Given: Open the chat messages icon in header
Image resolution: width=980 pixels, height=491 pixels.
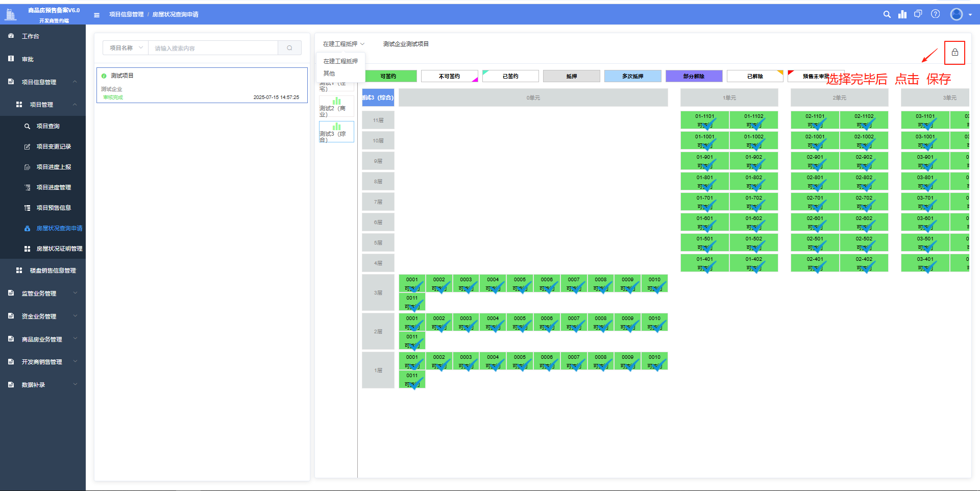Looking at the screenshot, I should click(x=918, y=14).
